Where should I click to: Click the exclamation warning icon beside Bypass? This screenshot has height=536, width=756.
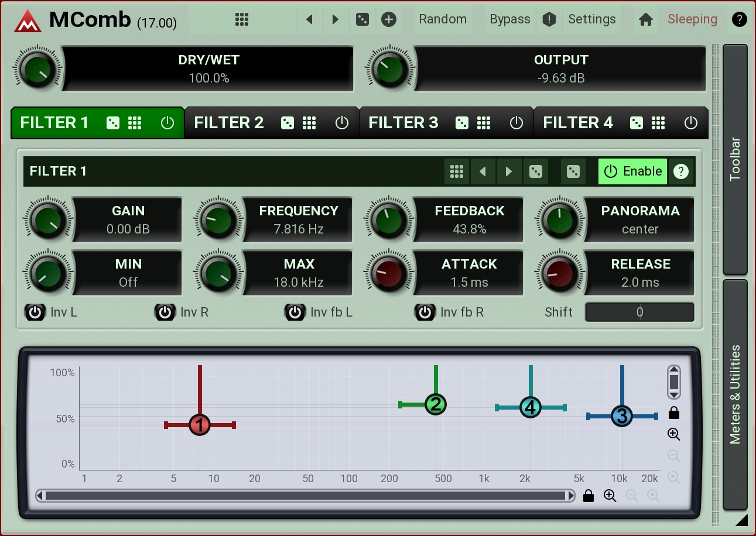[x=549, y=19]
